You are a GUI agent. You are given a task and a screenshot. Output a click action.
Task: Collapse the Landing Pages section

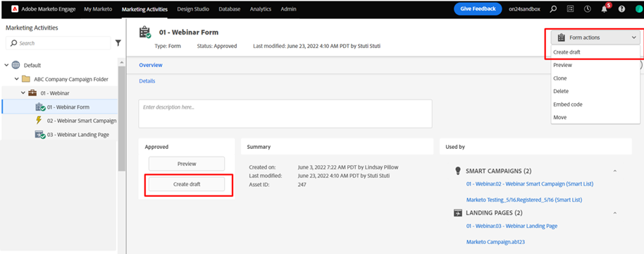pos(615,213)
